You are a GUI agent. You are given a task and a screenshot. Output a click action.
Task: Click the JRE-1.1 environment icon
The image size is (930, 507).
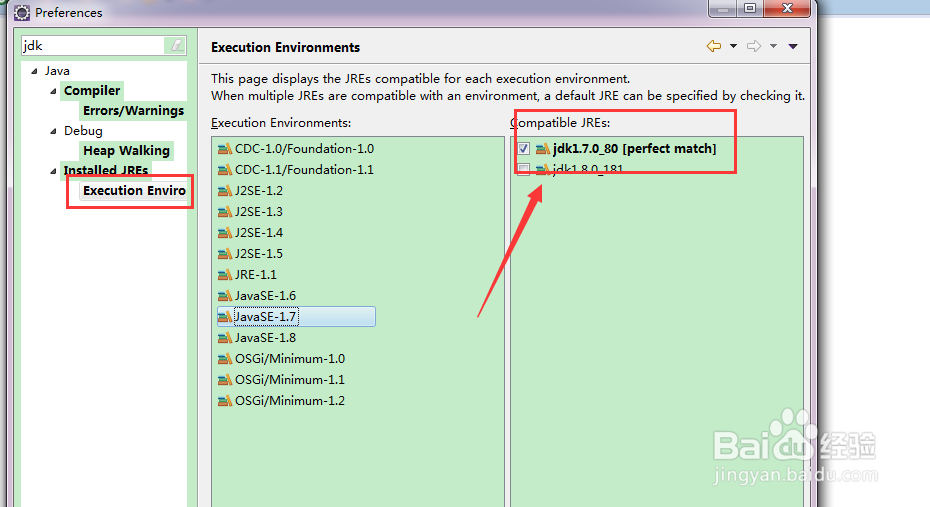tap(225, 275)
